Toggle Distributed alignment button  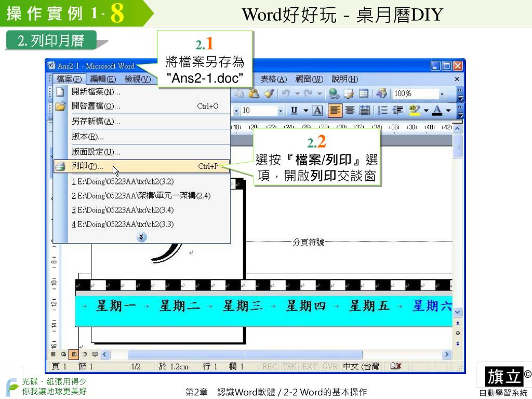coord(365,110)
